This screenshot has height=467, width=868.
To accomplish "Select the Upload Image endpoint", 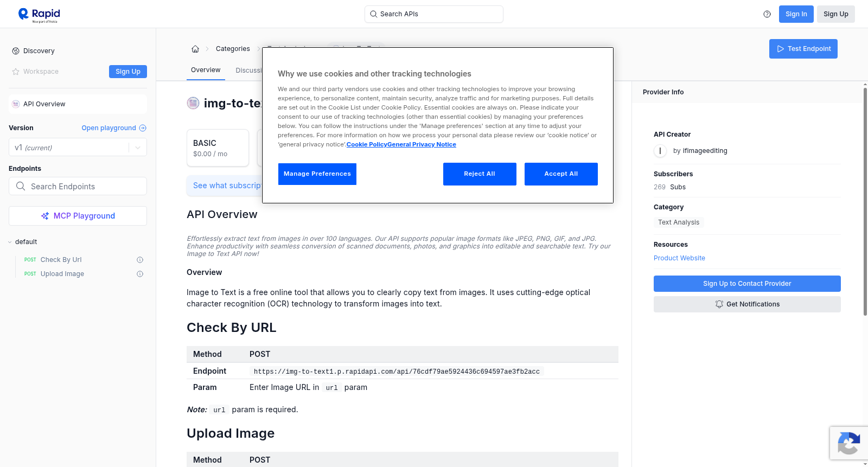I will [62, 274].
